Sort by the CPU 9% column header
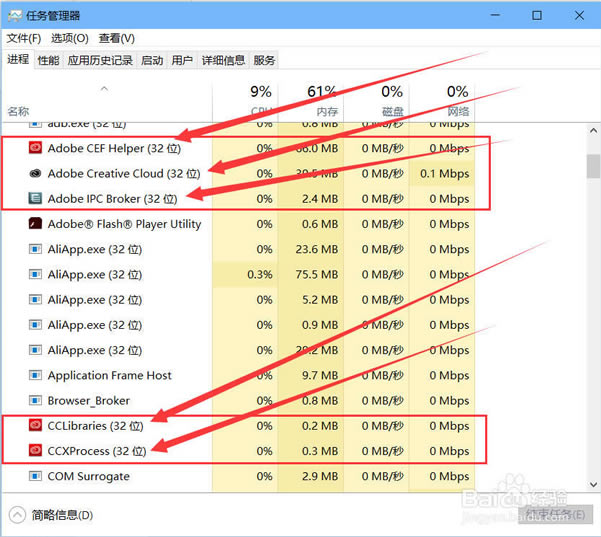 [x=245, y=100]
